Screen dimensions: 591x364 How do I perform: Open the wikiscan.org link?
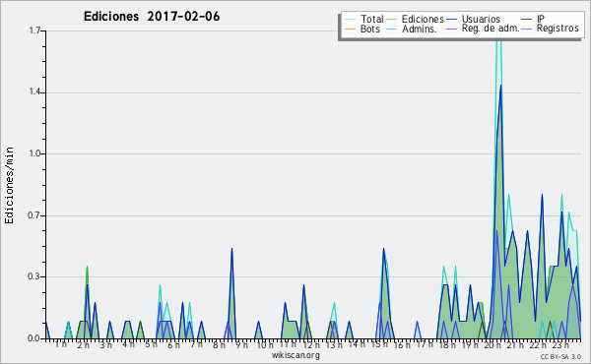click(295, 355)
